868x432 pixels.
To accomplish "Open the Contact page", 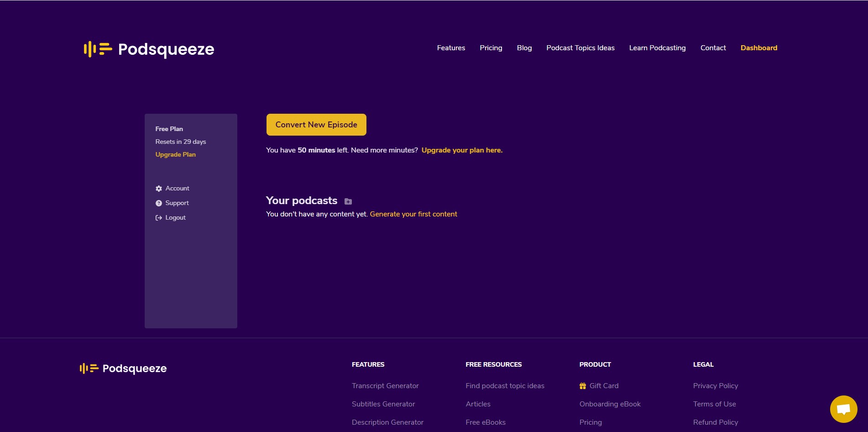I will tap(713, 48).
